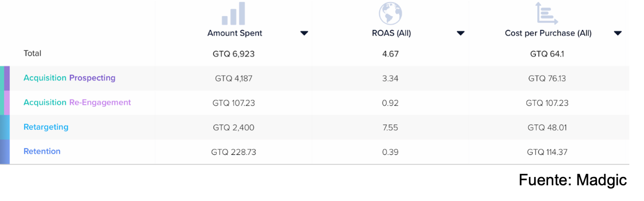Click the Amount Spent column header text
644x201 pixels.
235,33
